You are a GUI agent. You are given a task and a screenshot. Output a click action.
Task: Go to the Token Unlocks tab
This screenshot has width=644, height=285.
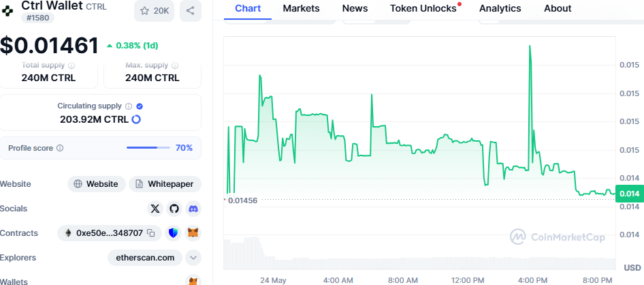point(423,8)
